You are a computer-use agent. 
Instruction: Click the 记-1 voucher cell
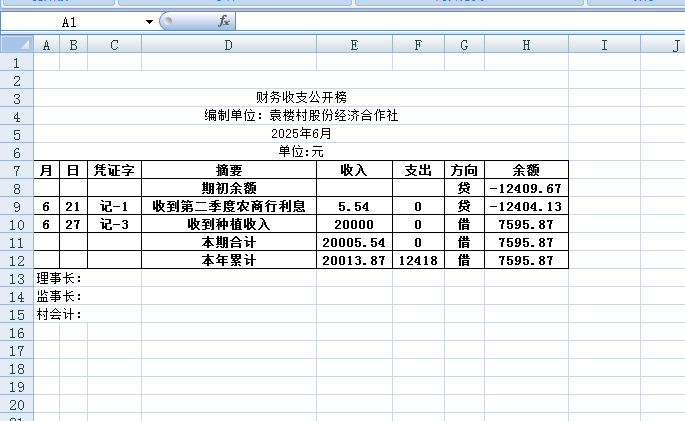[114, 206]
